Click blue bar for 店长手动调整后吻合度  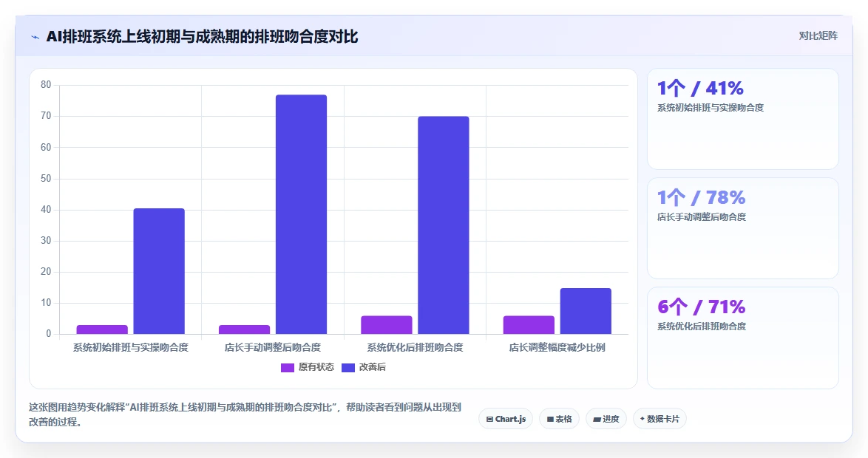(x=301, y=215)
